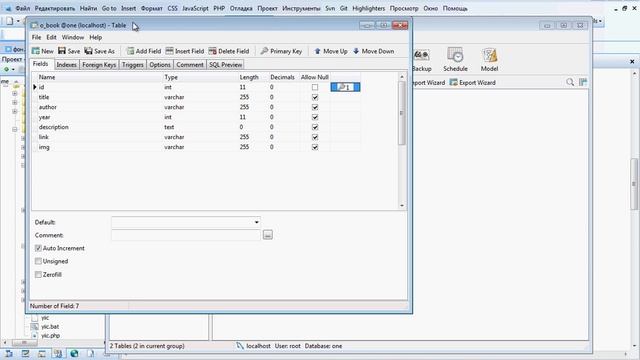Click Save As in the toolbar

click(x=100, y=51)
